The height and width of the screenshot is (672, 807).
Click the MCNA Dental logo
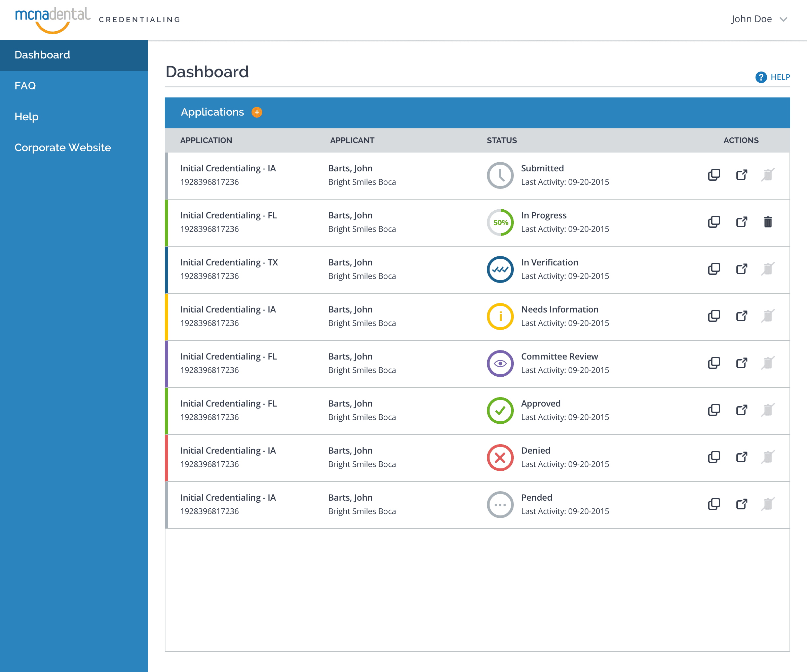[x=53, y=19]
